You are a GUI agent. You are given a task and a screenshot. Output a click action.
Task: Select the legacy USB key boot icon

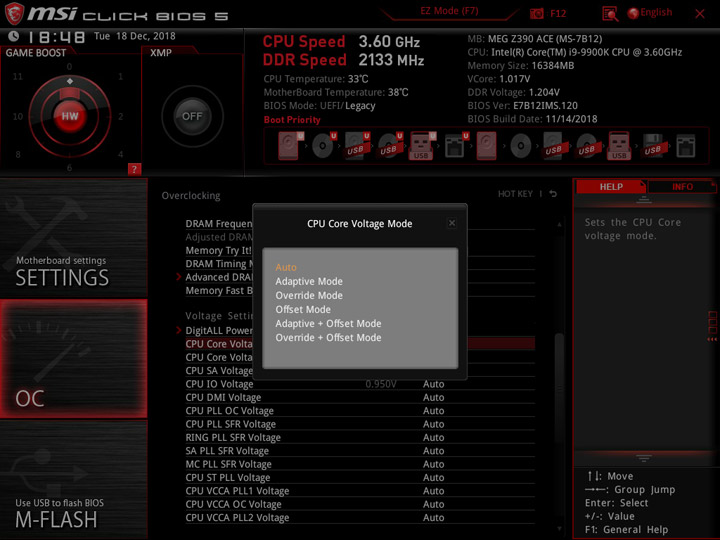click(x=619, y=146)
